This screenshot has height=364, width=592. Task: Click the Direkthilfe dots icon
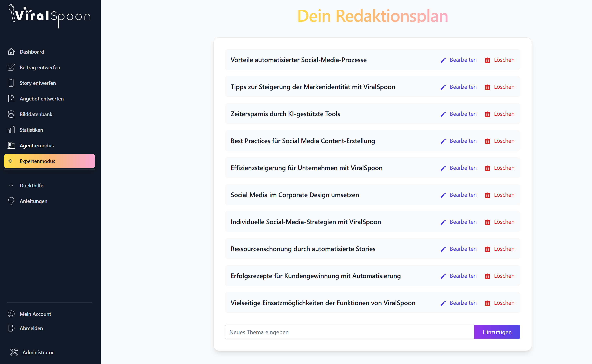pos(11,186)
